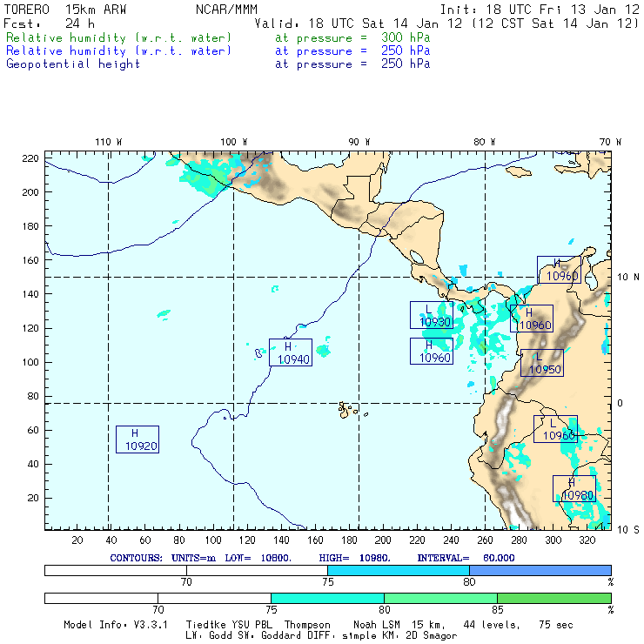Click the x-axis grid label '260'
The width and height of the screenshot is (644, 644).
[485, 540]
